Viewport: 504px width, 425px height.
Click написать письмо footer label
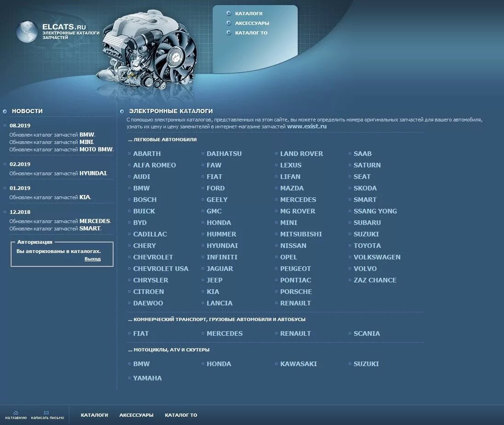point(47,418)
